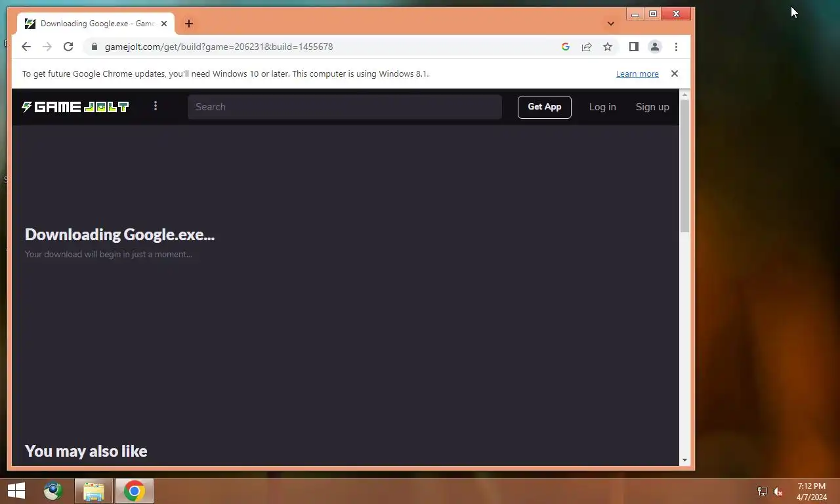The height and width of the screenshot is (504, 840).
Task: Expand the tab search chevron
Action: click(x=611, y=24)
